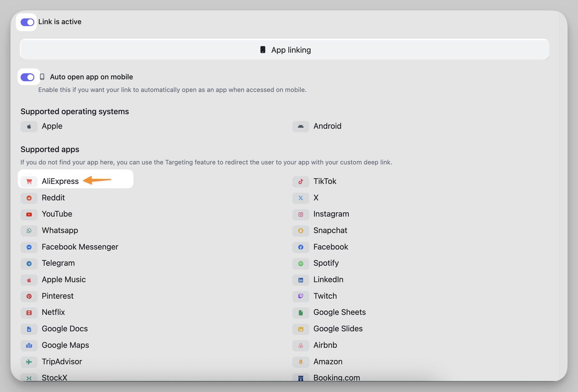The width and height of the screenshot is (578, 392).
Task: Click the Link is active label
Action: pyautogui.click(x=60, y=22)
